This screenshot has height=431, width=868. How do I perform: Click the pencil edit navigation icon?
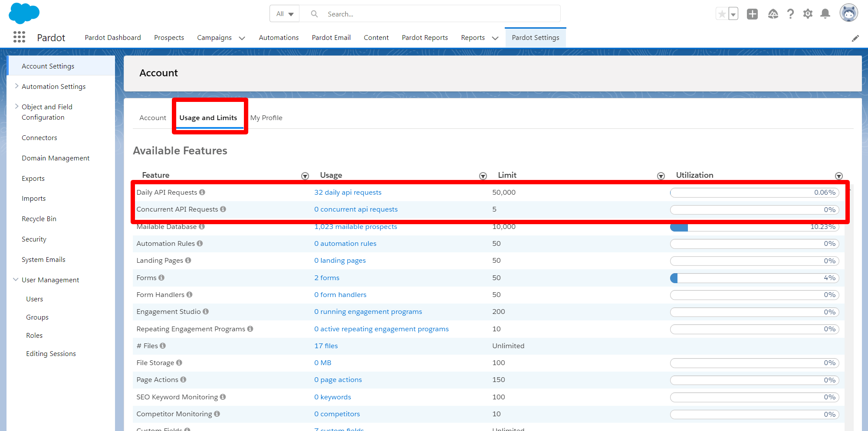[855, 38]
